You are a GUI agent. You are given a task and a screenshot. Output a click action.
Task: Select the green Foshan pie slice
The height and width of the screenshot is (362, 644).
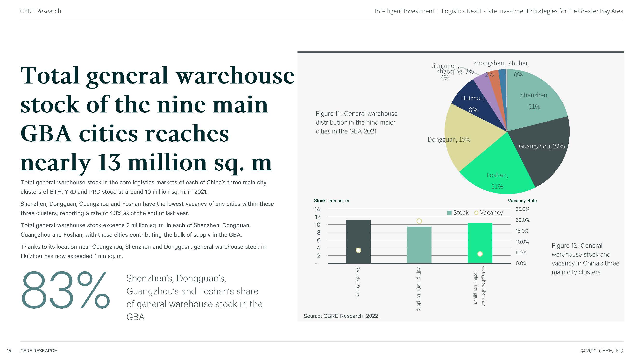[x=497, y=172]
